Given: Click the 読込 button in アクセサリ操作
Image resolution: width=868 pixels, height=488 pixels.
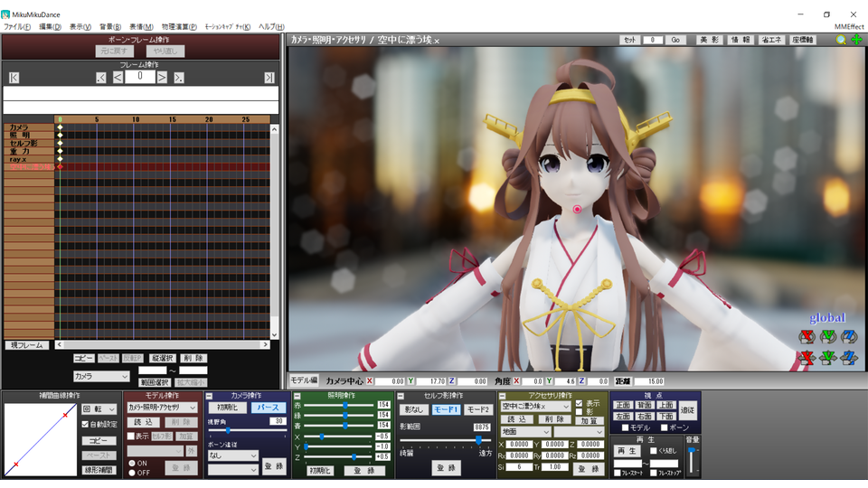Looking at the screenshot, I should click(517, 419).
